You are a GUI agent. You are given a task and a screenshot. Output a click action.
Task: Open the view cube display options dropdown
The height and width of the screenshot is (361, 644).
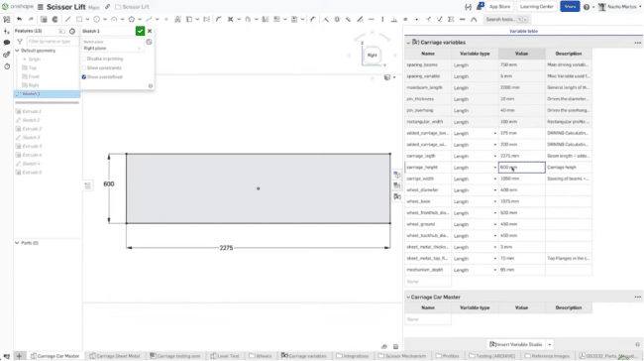point(394,77)
